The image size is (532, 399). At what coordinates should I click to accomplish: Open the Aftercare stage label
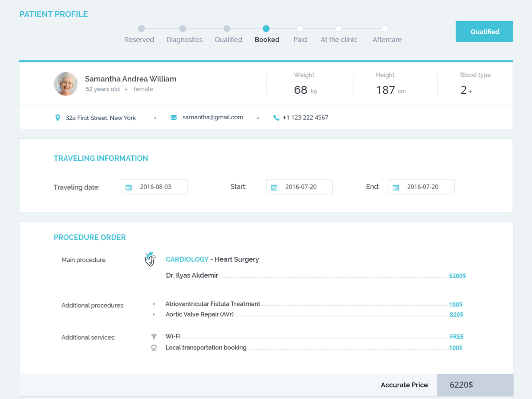pos(387,40)
